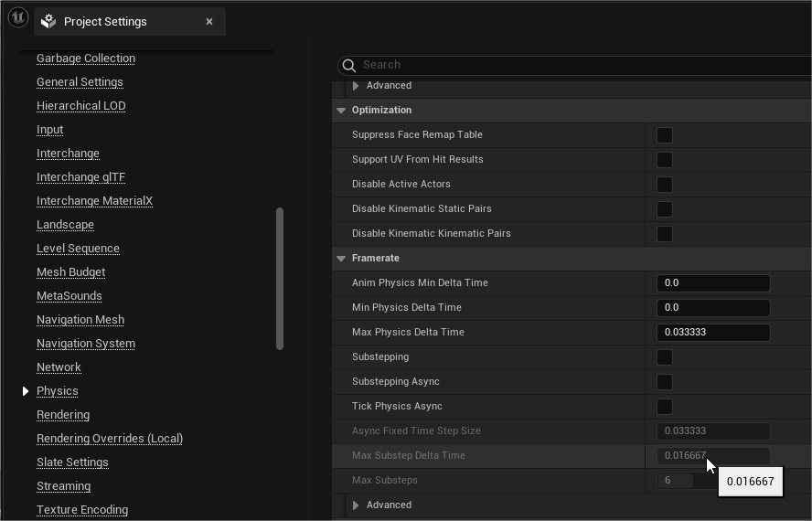Click the search magnifier icon

(x=348, y=65)
